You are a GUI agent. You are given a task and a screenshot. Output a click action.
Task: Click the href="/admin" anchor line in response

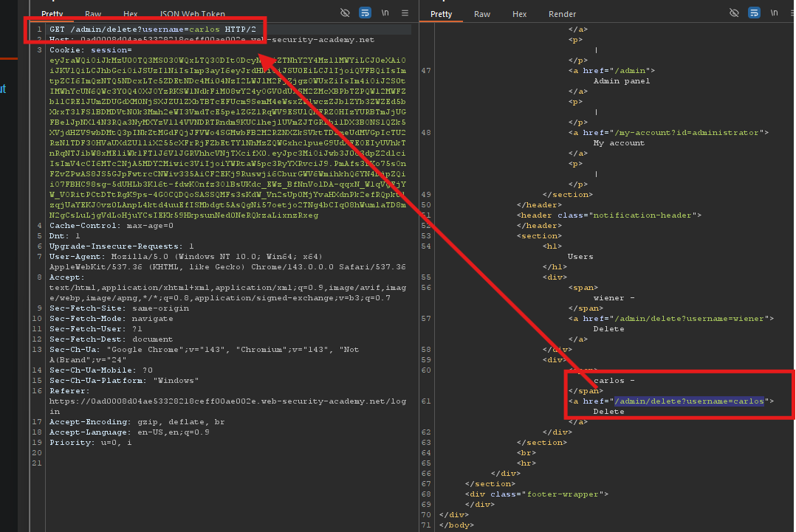click(611, 71)
